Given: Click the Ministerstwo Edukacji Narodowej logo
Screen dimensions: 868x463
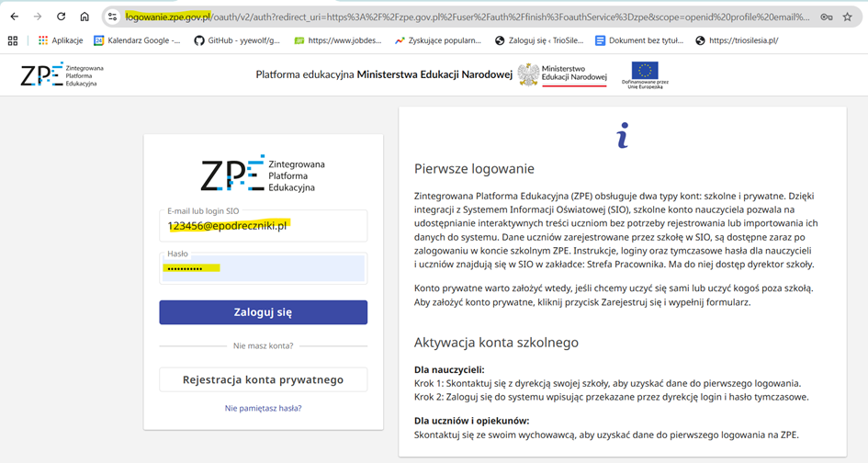Looking at the screenshot, I should click(x=562, y=74).
